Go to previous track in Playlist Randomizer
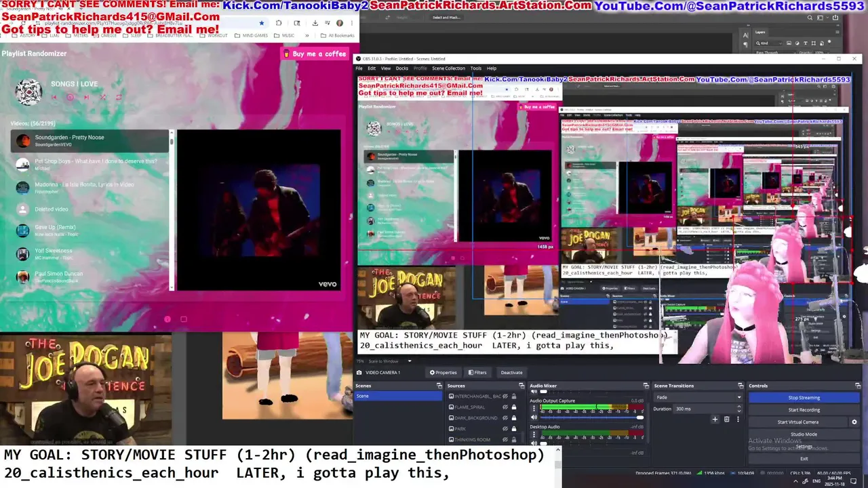The width and height of the screenshot is (868, 488). [x=54, y=97]
